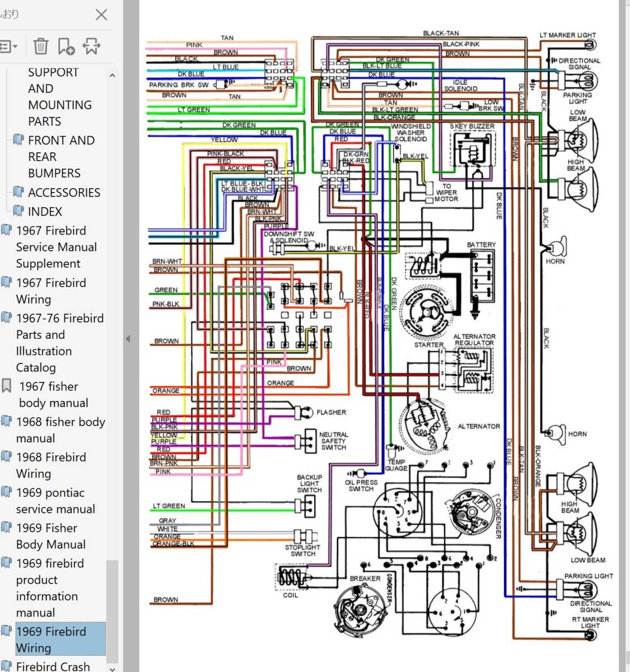
Task: Collapse the bookmarks pane with the side arrow
Action: (x=128, y=339)
